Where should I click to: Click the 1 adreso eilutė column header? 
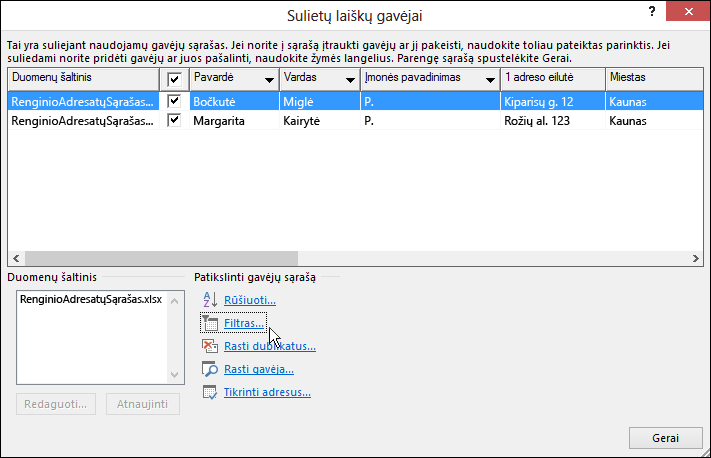click(553, 79)
